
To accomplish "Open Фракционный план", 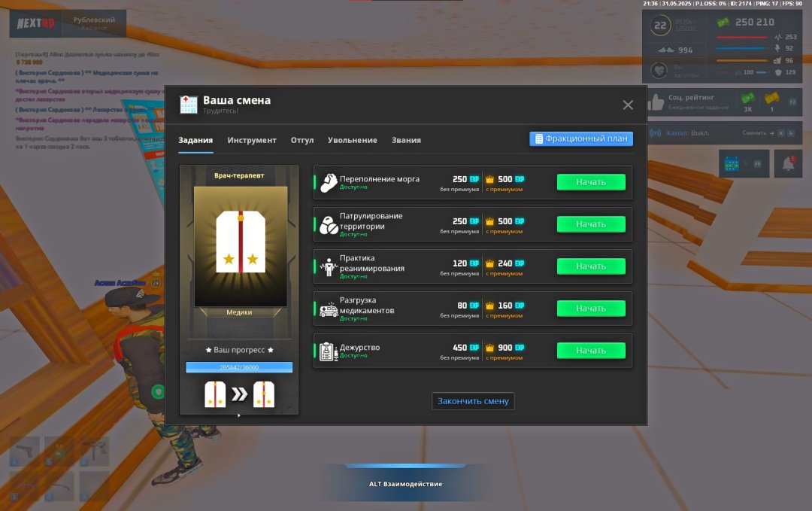I will point(581,139).
